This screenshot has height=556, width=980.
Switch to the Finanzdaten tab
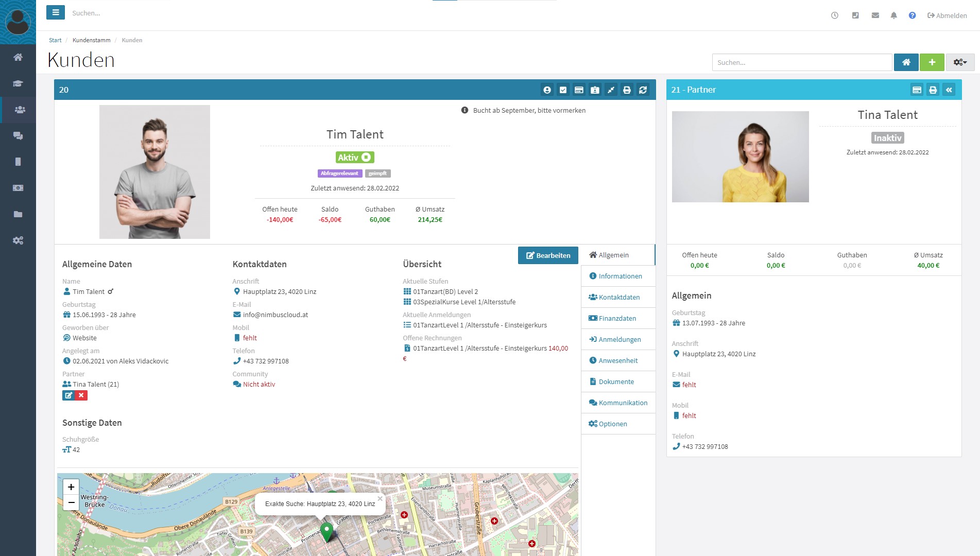tap(617, 318)
